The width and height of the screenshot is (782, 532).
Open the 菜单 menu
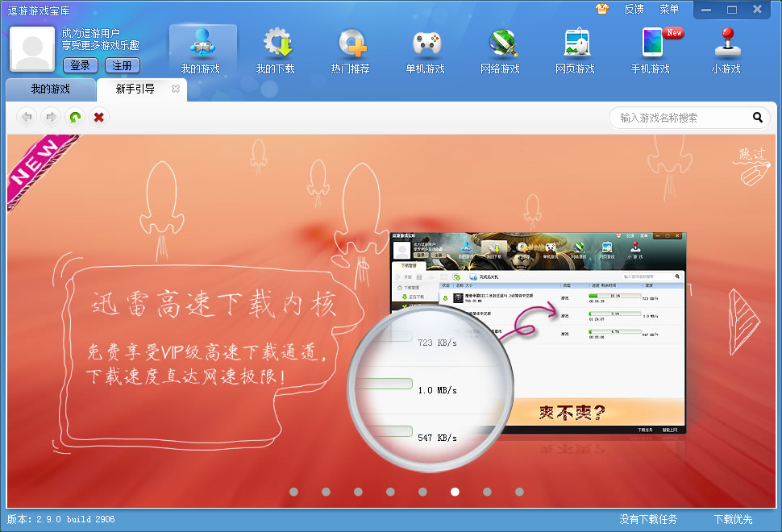coord(669,9)
